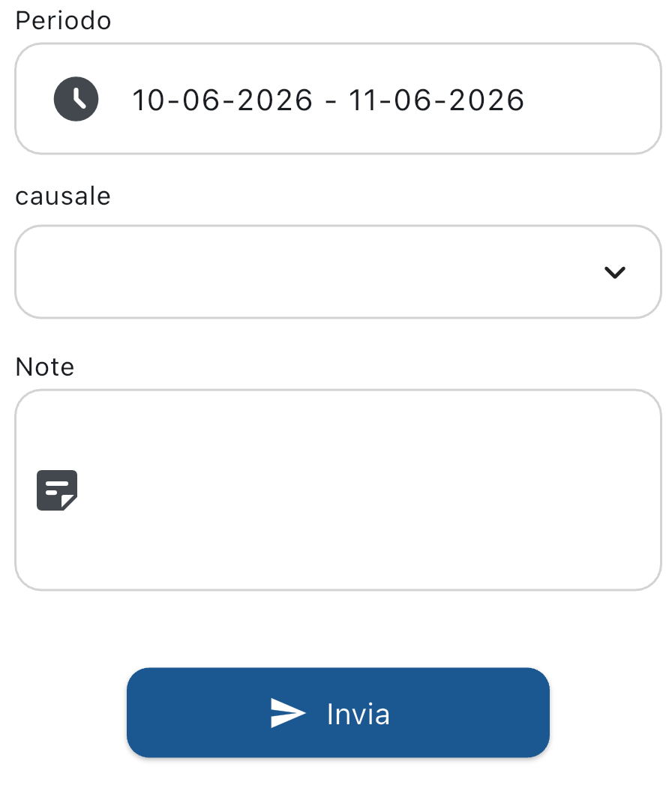Select the Periodo date range field
The width and height of the screenshot is (672, 785).
(x=337, y=99)
